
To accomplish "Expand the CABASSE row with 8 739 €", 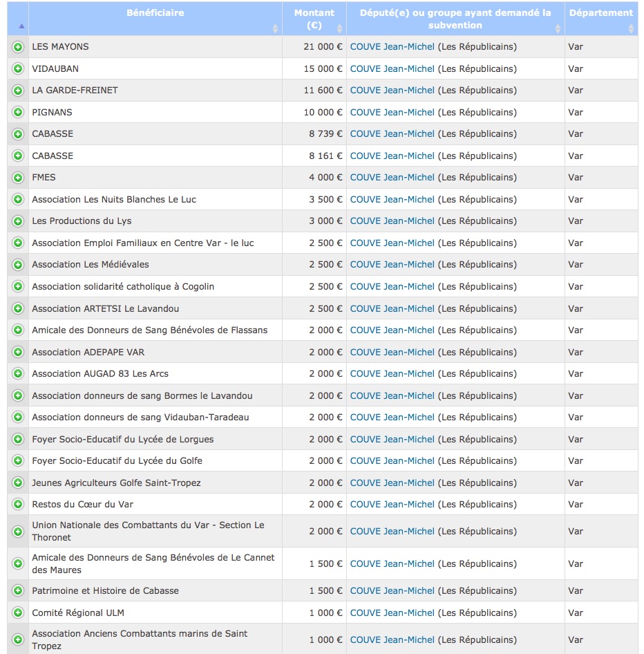I will 18,134.
